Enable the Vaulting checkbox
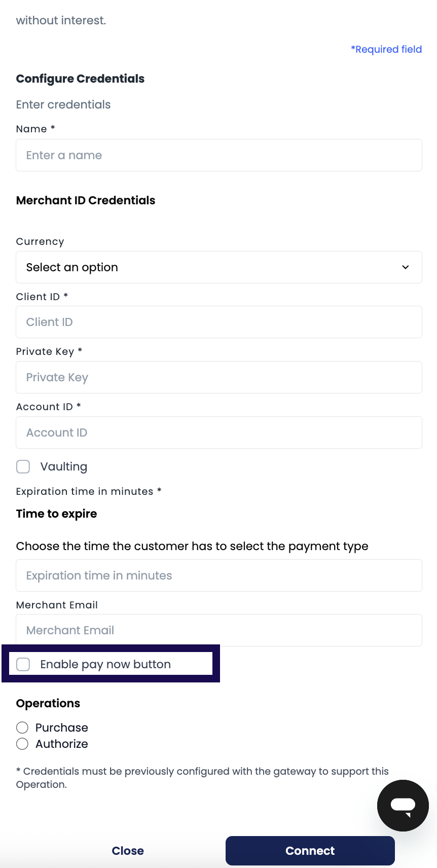Image resolution: width=437 pixels, height=868 pixels. pyautogui.click(x=23, y=466)
